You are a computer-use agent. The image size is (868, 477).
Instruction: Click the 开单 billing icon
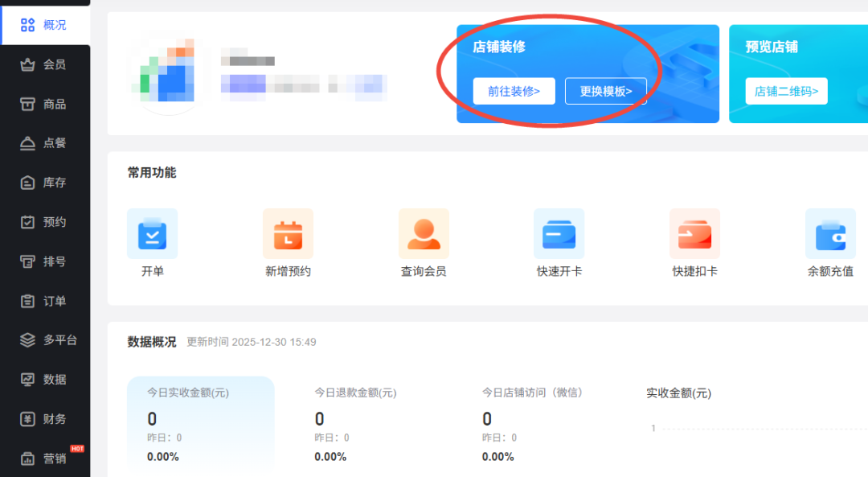[152, 234]
